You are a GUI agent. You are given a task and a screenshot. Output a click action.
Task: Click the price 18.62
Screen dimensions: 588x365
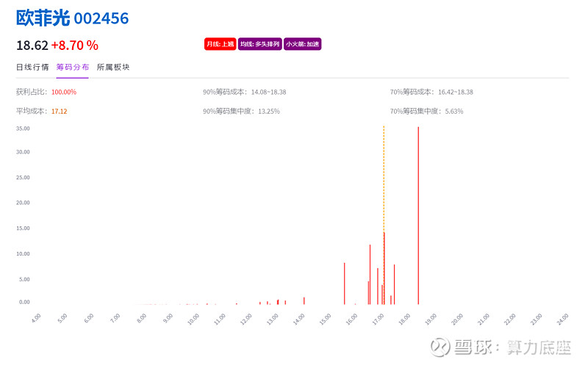click(32, 46)
